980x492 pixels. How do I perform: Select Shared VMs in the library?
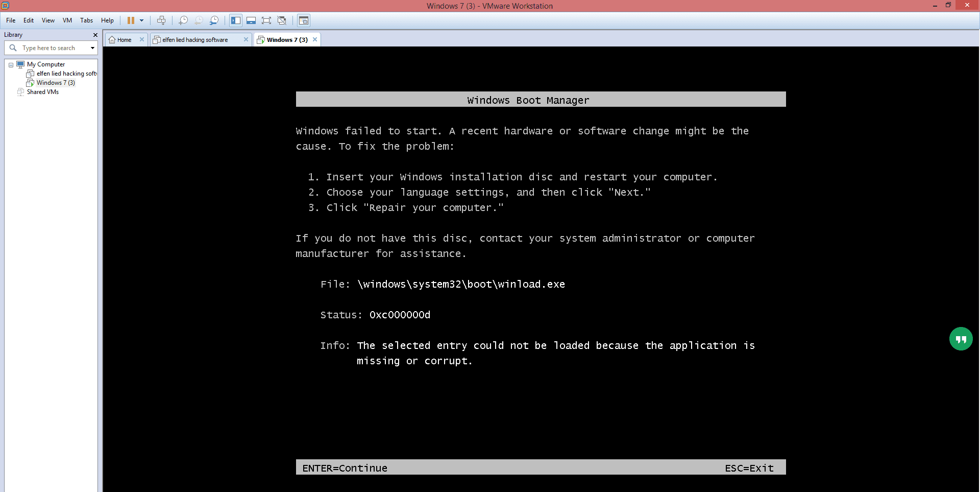pos(42,92)
